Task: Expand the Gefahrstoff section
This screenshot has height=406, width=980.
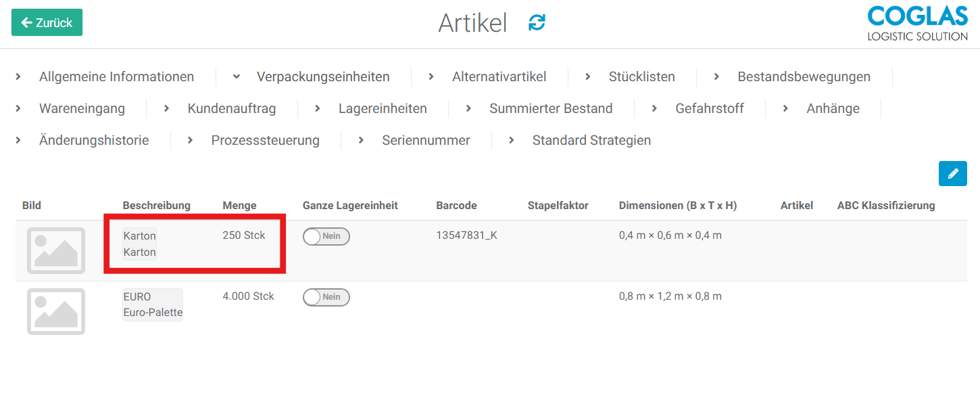Action: point(709,109)
